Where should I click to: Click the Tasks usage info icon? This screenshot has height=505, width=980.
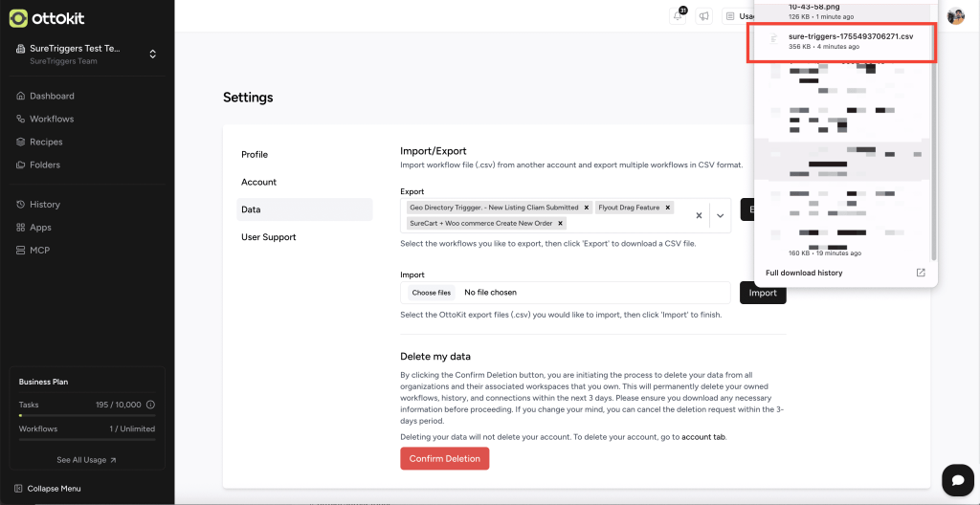pyautogui.click(x=150, y=405)
